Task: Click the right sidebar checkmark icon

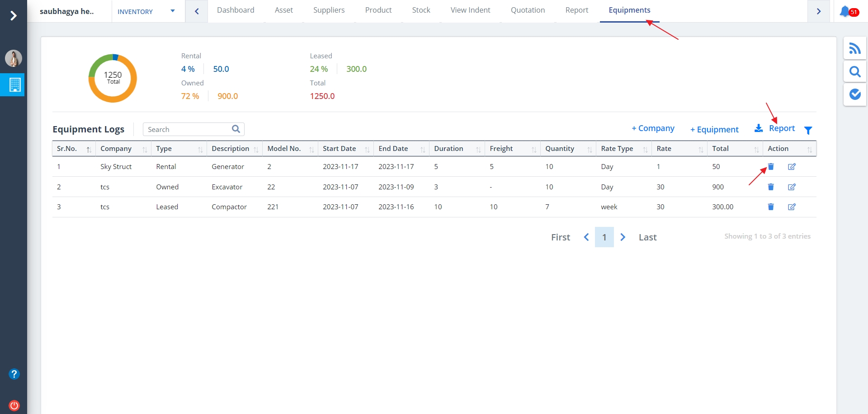Action: point(854,94)
